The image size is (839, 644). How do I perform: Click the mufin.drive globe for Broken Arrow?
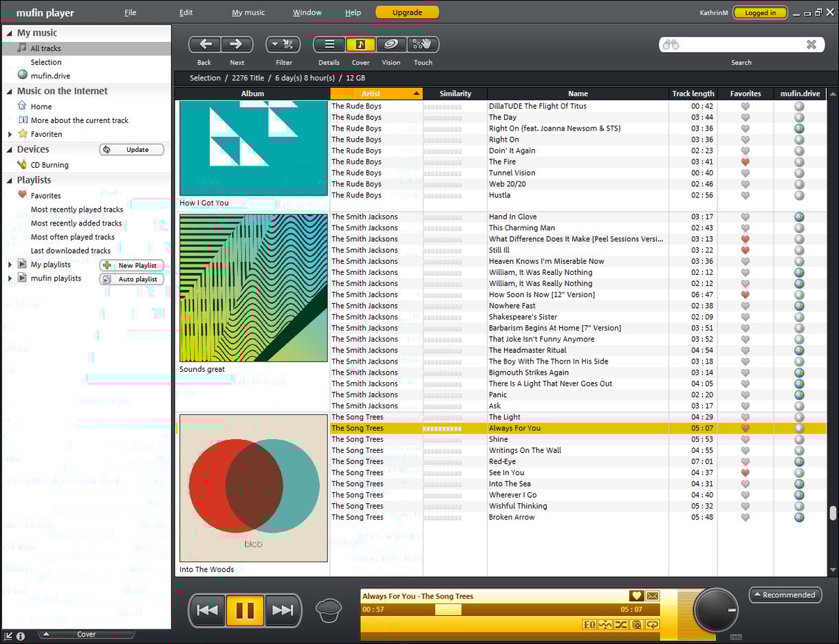coord(799,518)
